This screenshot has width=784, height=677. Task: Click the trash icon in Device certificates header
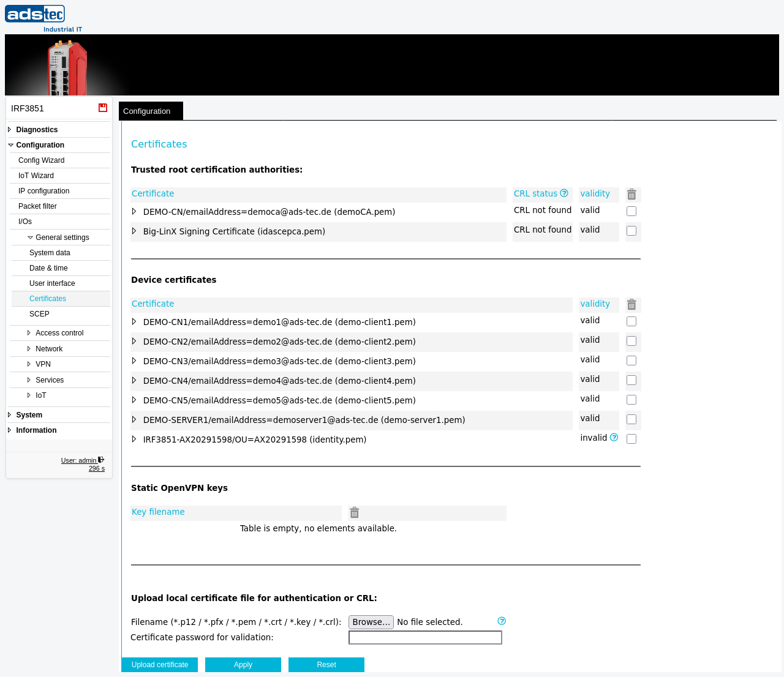pos(631,304)
